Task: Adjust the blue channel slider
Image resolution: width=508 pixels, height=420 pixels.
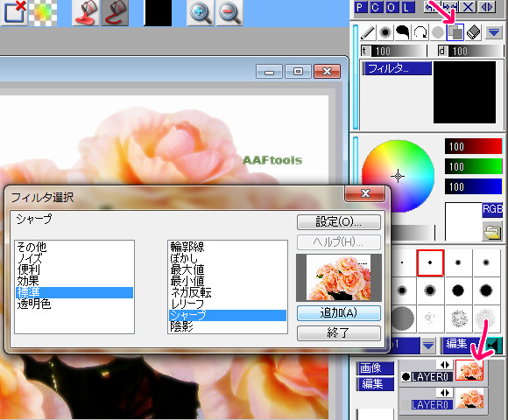Action: pos(473,186)
